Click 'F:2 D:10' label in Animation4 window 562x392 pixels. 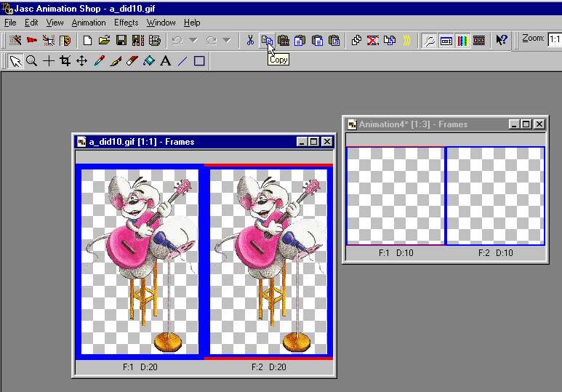495,253
